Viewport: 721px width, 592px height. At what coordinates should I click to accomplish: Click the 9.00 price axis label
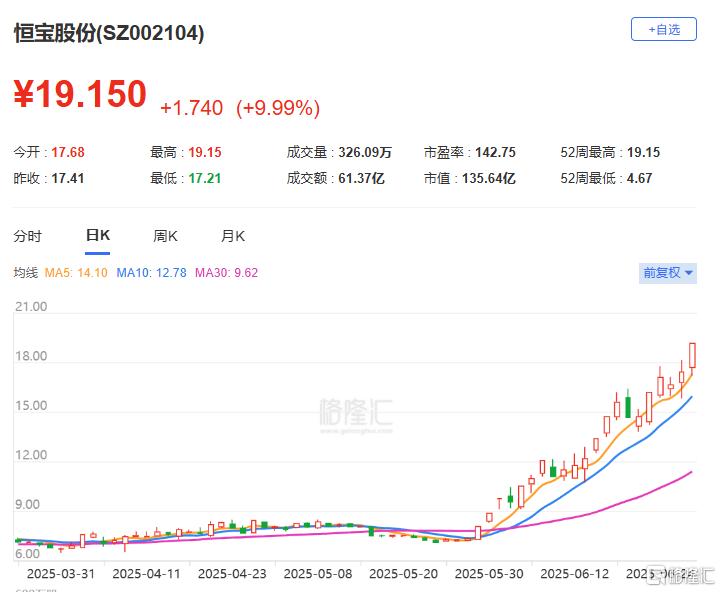point(27,505)
